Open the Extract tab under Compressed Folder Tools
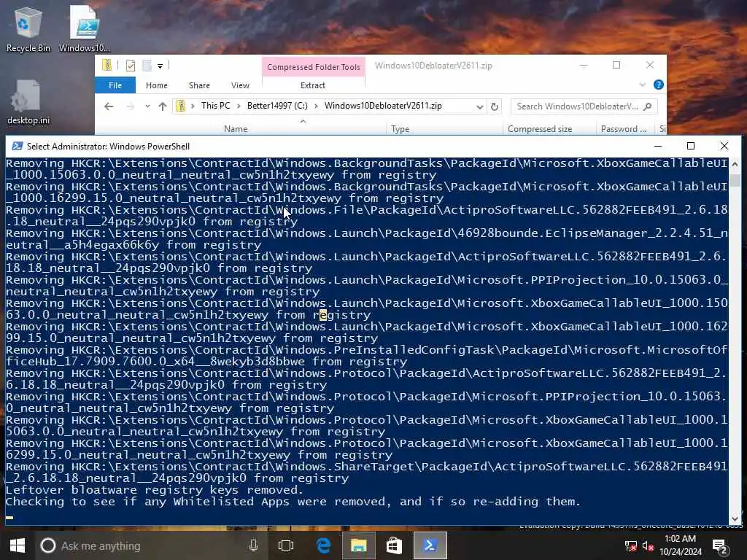Screen dimensions: 747x560 click(x=313, y=85)
